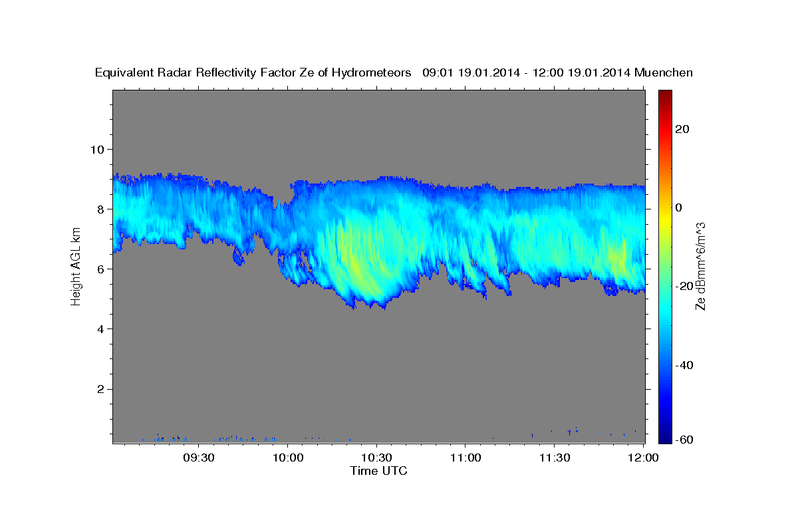Click the 'Time UTC' axis label

(378, 471)
